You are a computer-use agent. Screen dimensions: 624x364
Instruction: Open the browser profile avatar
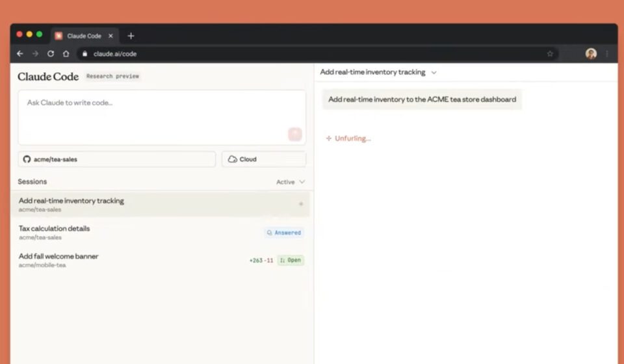[591, 54]
